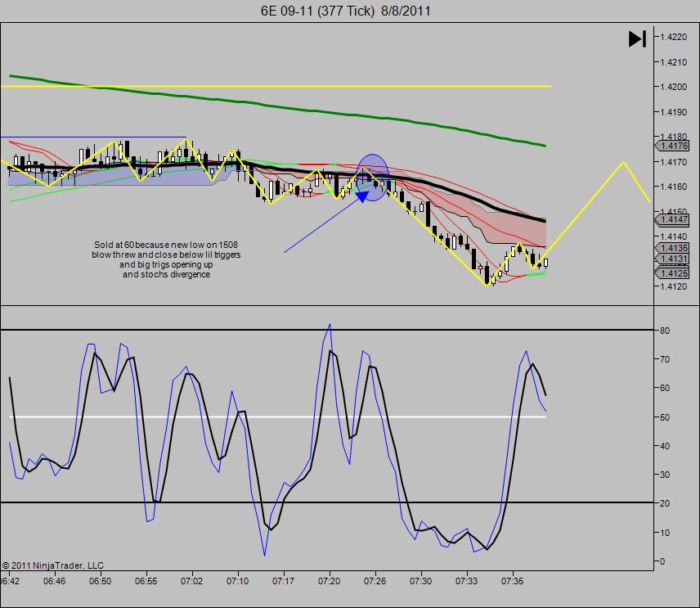The image size is (700, 608).
Task: Click the 07:17 time axis label
Action: point(283,581)
